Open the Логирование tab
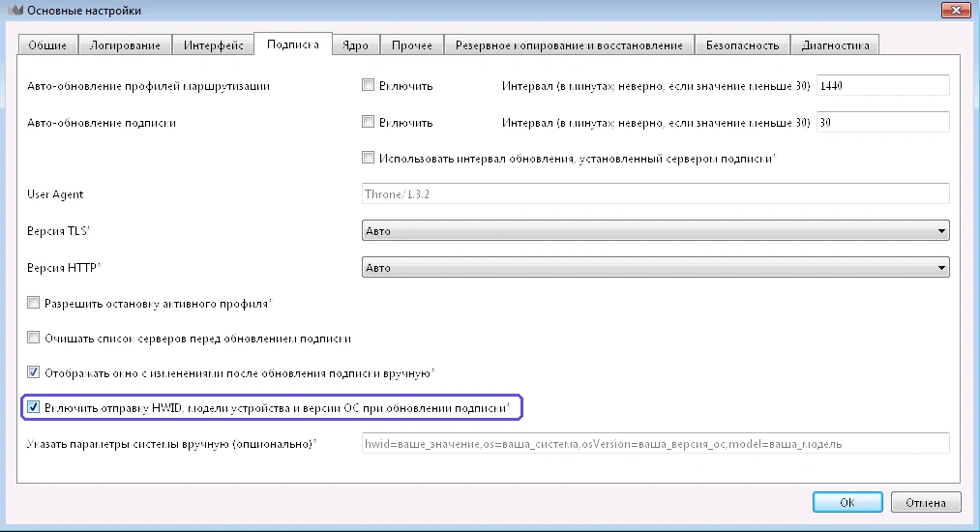The height and width of the screenshot is (532, 980). coord(125,45)
